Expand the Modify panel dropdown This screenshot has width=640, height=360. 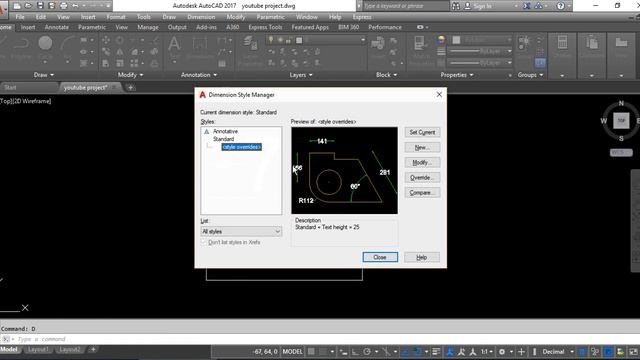tap(131, 75)
